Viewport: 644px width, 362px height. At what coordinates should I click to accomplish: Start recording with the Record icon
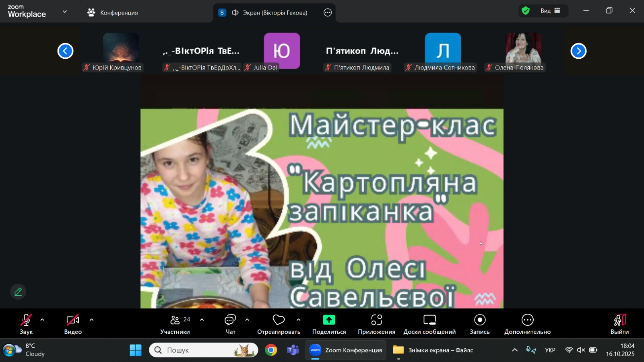click(x=480, y=320)
